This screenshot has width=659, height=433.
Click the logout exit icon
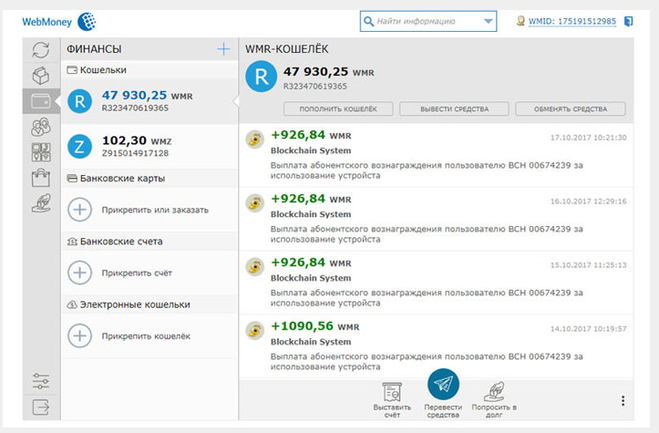tap(41, 407)
